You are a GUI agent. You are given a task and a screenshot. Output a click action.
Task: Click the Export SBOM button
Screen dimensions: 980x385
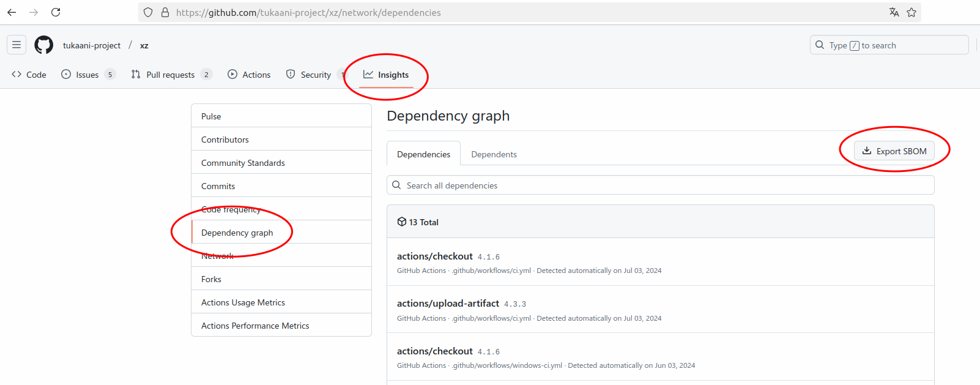click(894, 151)
